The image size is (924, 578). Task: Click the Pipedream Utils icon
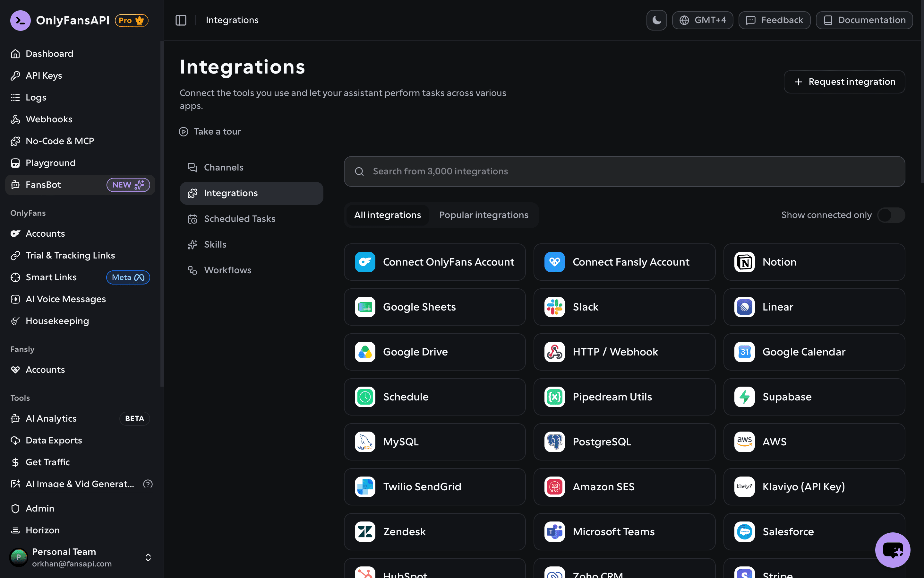point(554,397)
